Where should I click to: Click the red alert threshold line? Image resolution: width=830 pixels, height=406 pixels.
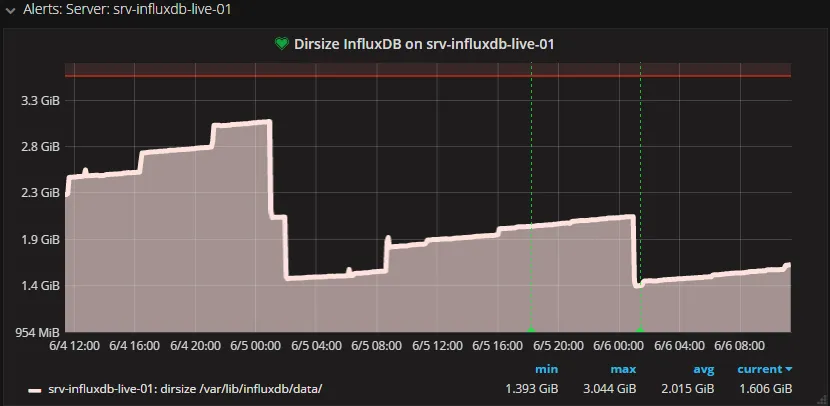click(428, 76)
